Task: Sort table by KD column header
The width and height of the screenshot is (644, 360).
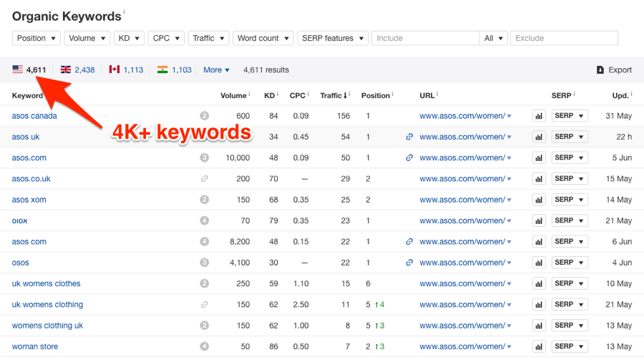Action: [x=270, y=95]
